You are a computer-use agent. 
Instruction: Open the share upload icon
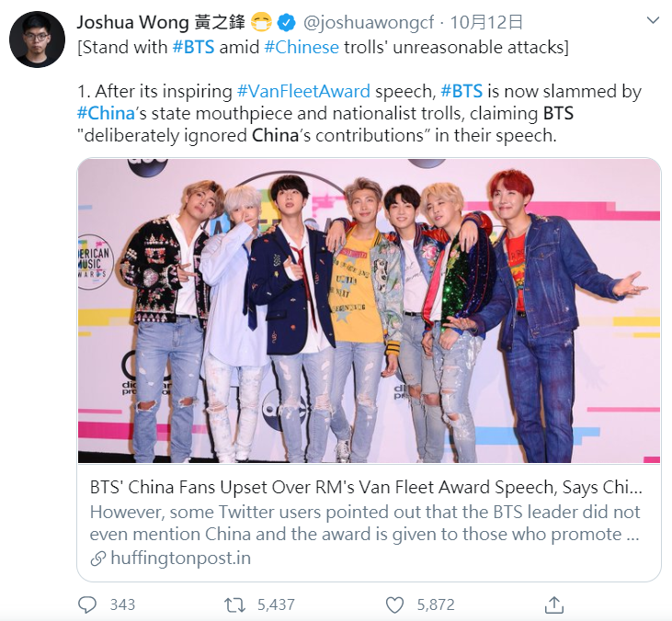point(554,604)
